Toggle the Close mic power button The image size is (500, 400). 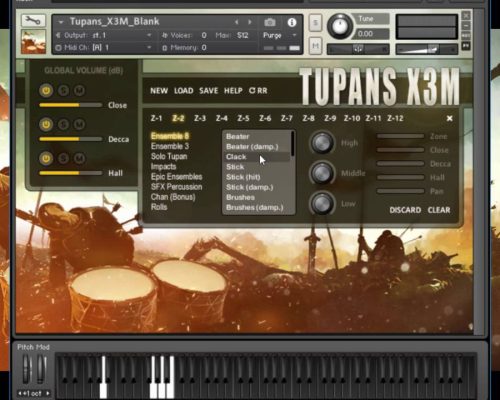(x=46, y=90)
